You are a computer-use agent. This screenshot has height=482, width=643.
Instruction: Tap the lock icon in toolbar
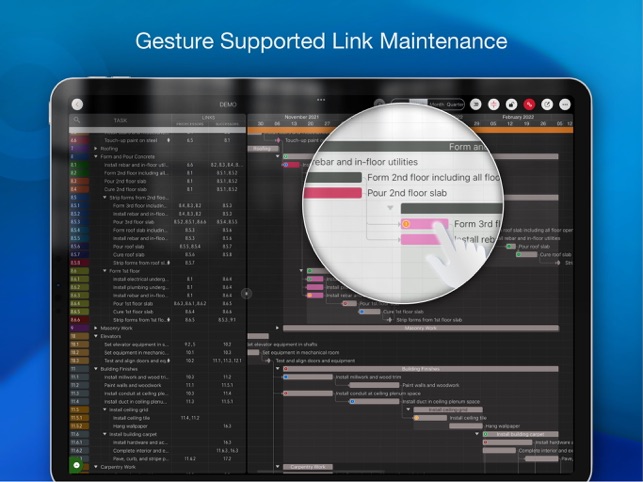(x=511, y=104)
